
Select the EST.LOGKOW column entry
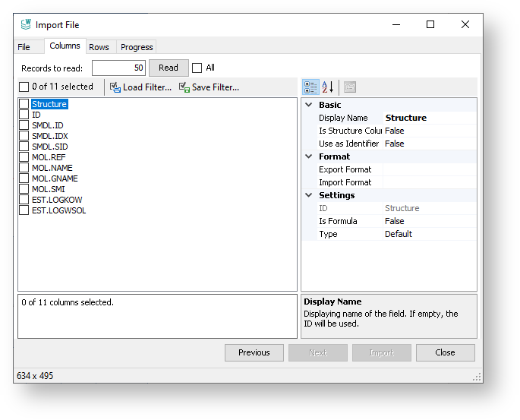pyautogui.click(x=57, y=200)
